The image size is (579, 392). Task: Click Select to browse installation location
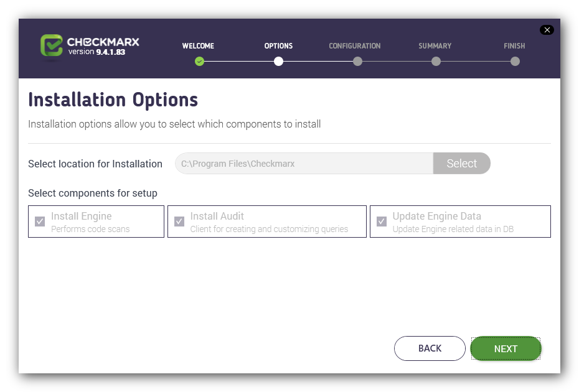[x=461, y=163]
